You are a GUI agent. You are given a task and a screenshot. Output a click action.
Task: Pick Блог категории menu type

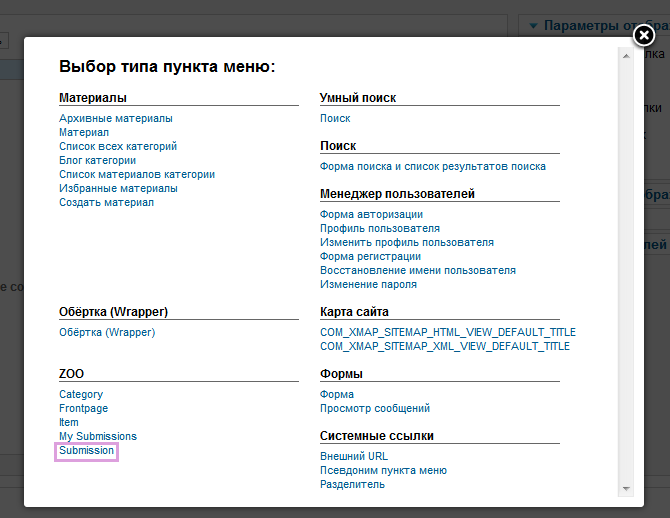(x=97, y=160)
